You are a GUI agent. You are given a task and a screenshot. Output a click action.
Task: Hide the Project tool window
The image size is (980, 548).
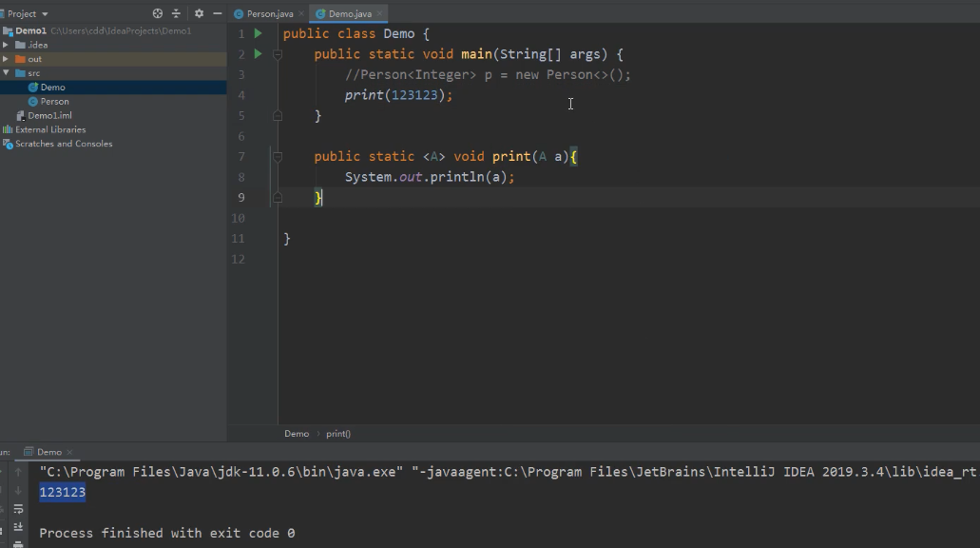click(217, 13)
